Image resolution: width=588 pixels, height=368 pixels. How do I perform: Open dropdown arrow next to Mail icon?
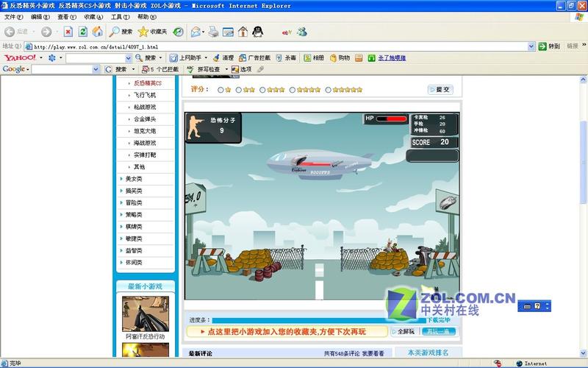(204, 32)
